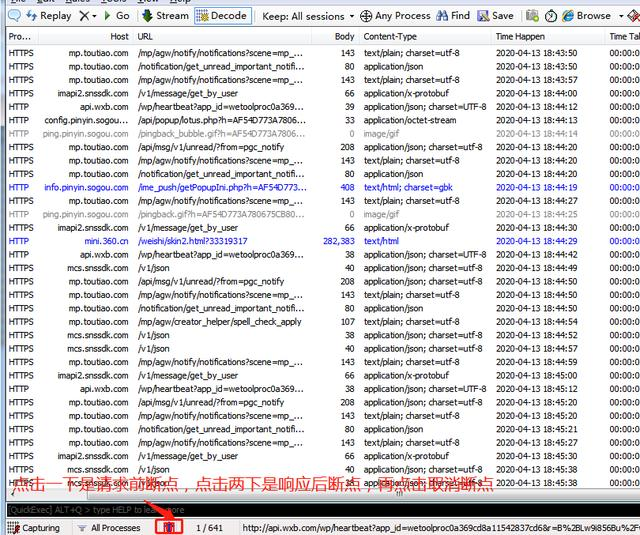Select the imapi2.snssdk.com session at 18:45:00
Screen dimensions: 640x535
322,375
